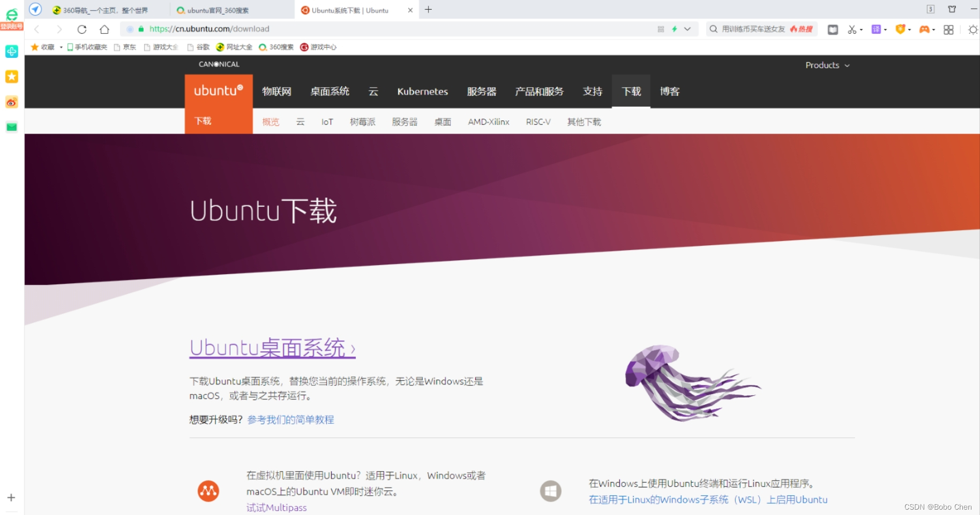The width and height of the screenshot is (980, 515).
Task: Expand the address bar dropdown chevron
Action: point(687,29)
